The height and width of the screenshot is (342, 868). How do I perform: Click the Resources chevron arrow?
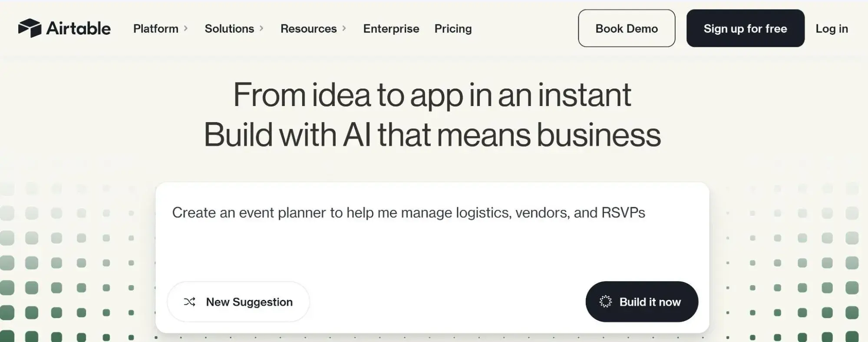click(x=345, y=28)
